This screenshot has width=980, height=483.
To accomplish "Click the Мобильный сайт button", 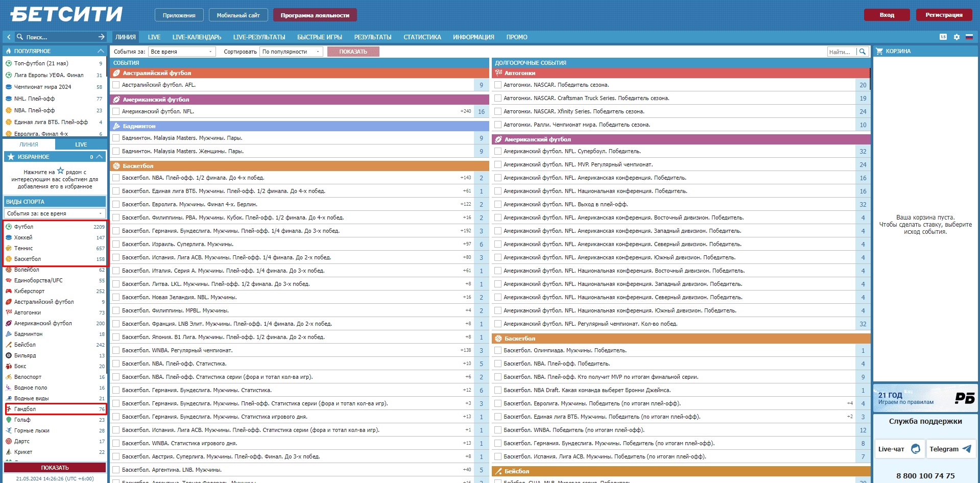I will [x=238, y=15].
